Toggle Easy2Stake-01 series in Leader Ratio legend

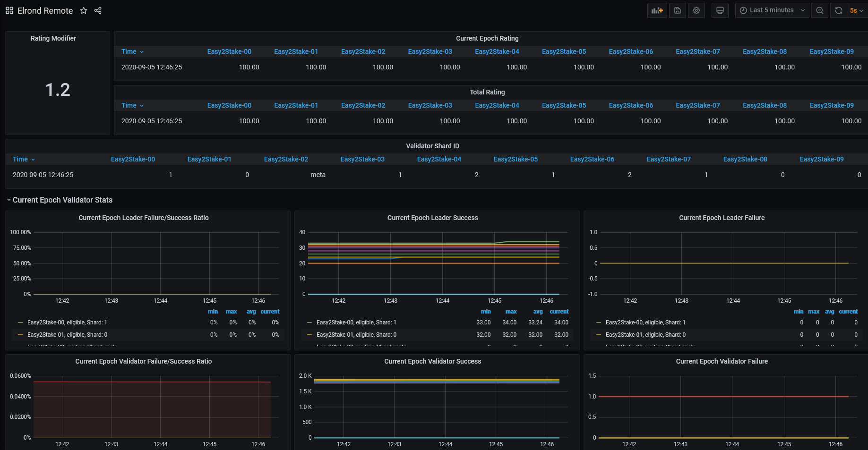(x=67, y=335)
